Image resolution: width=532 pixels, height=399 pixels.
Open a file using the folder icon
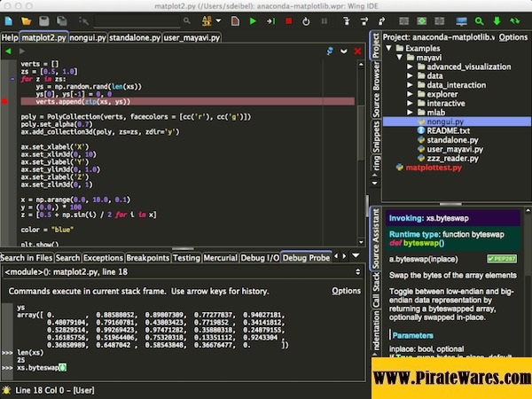pos(26,20)
